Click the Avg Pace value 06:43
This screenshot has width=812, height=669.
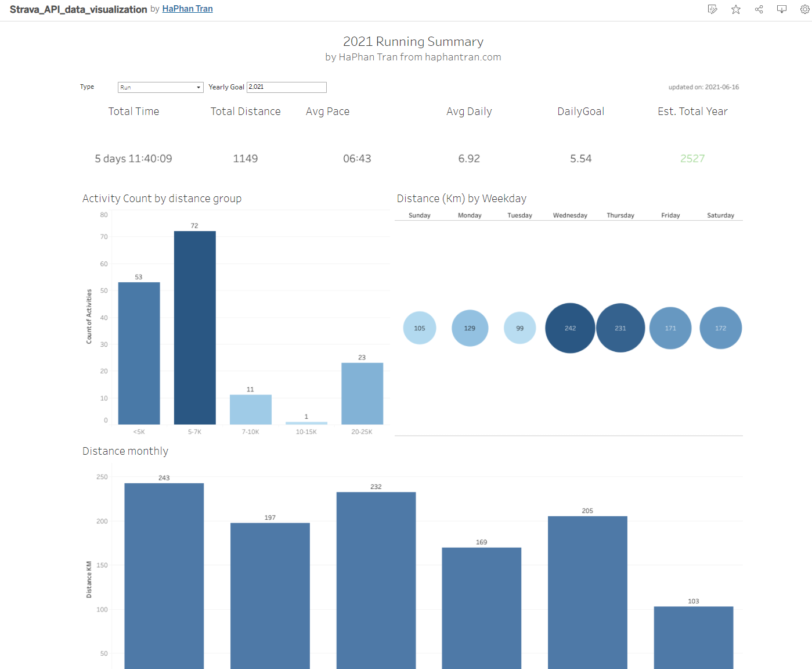click(357, 159)
